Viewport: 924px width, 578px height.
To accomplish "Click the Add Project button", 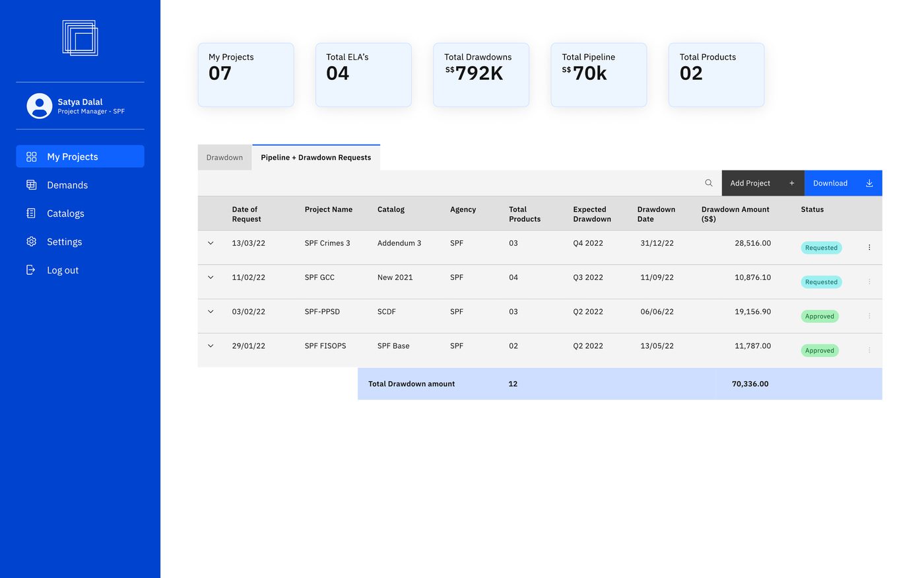I will (x=763, y=183).
